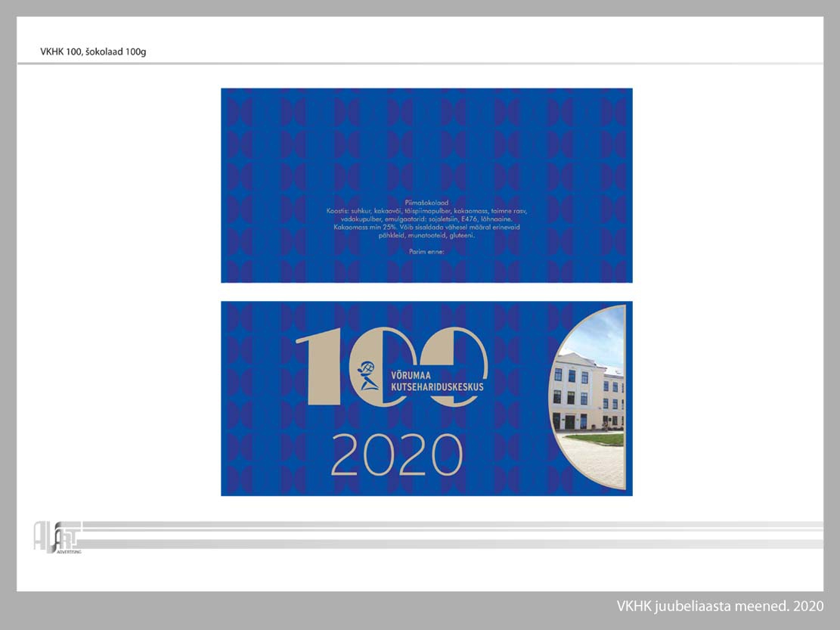The height and width of the screenshot is (630, 840).
Task: Click the paved courtyard in the photo
Action: point(594,465)
